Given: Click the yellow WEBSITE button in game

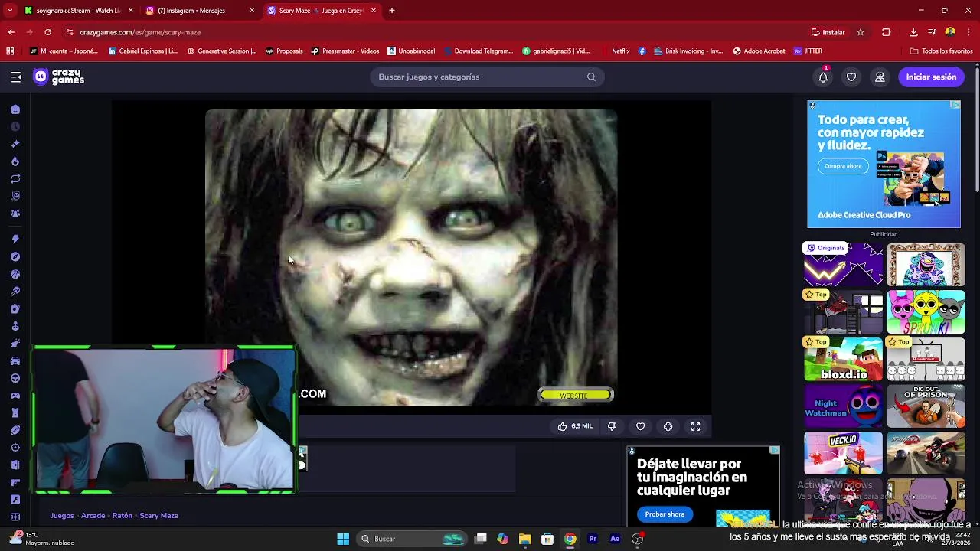Looking at the screenshot, I should coord(576,395).
